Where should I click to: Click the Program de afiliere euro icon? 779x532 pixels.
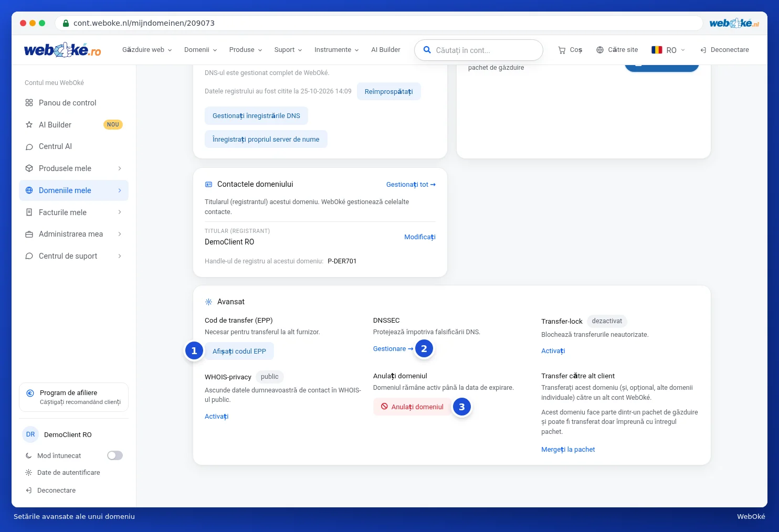(x=30, y=393)
